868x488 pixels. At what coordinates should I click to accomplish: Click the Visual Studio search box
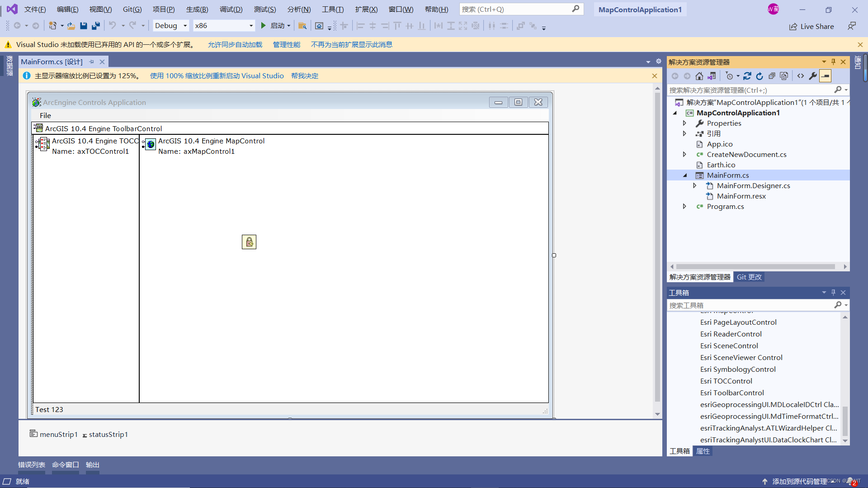[521, 9]
